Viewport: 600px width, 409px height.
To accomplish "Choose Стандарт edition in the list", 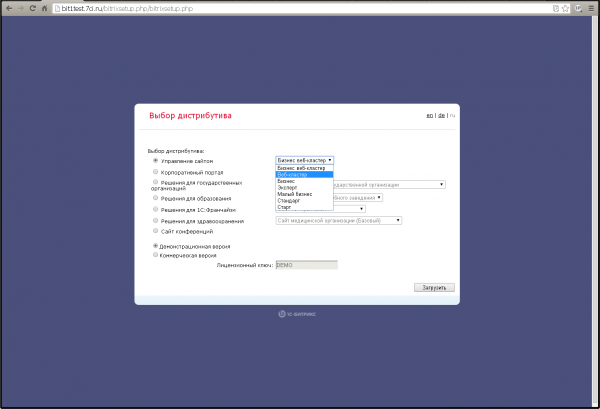I will 305,200.
